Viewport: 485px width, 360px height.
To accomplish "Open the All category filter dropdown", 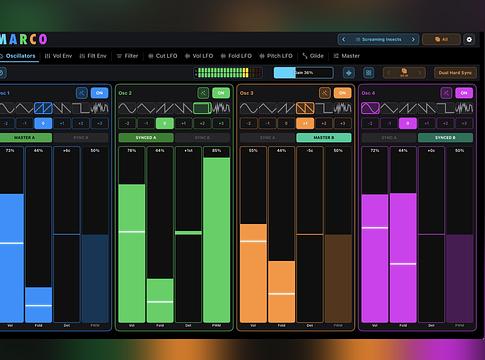I will pos(441,39).
